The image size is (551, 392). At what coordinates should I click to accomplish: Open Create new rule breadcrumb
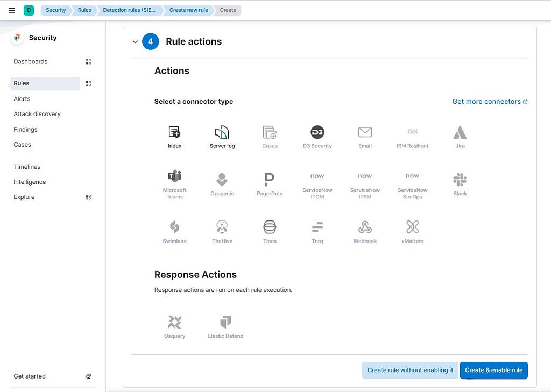pos(189,10)
